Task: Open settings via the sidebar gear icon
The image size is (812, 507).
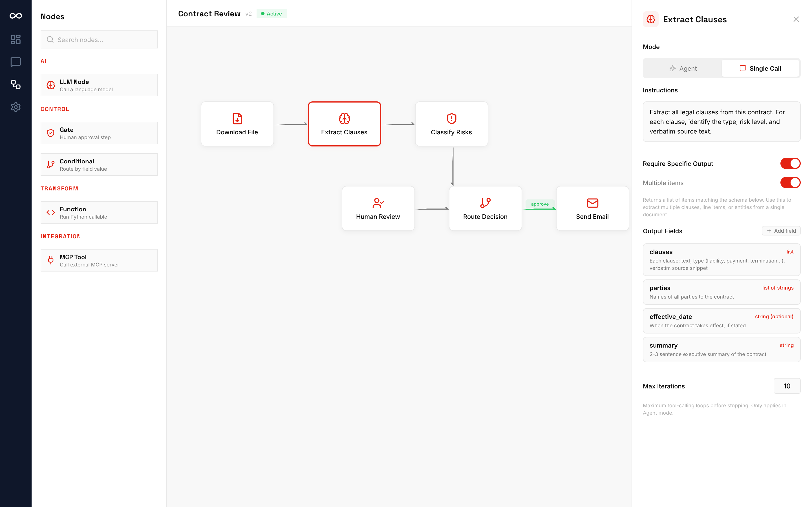Action: coord(16,107)
